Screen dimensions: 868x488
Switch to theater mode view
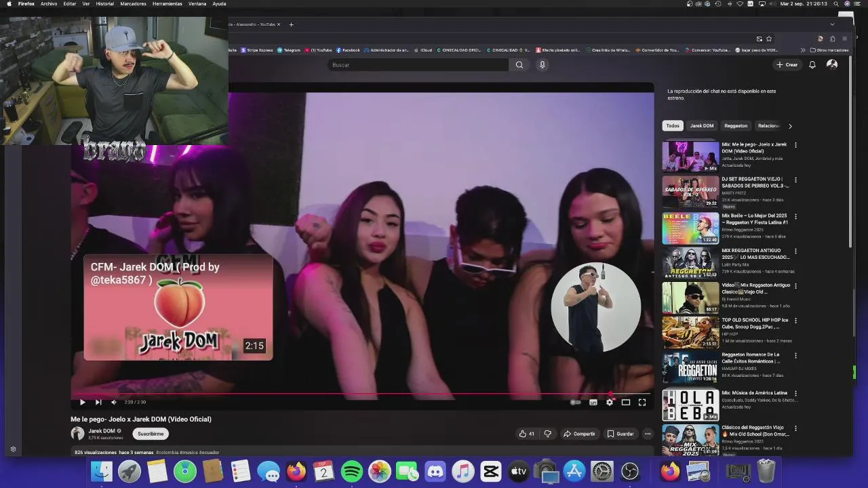626,402
